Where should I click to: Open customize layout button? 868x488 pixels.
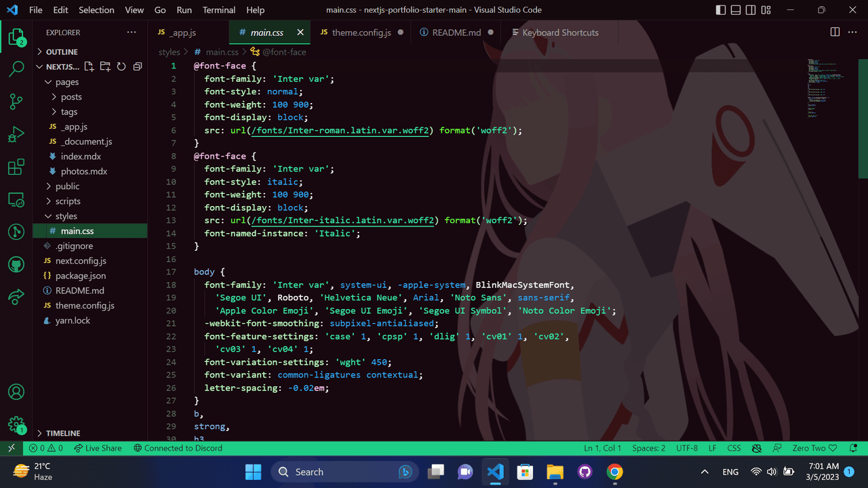click(x=766, y=10)
